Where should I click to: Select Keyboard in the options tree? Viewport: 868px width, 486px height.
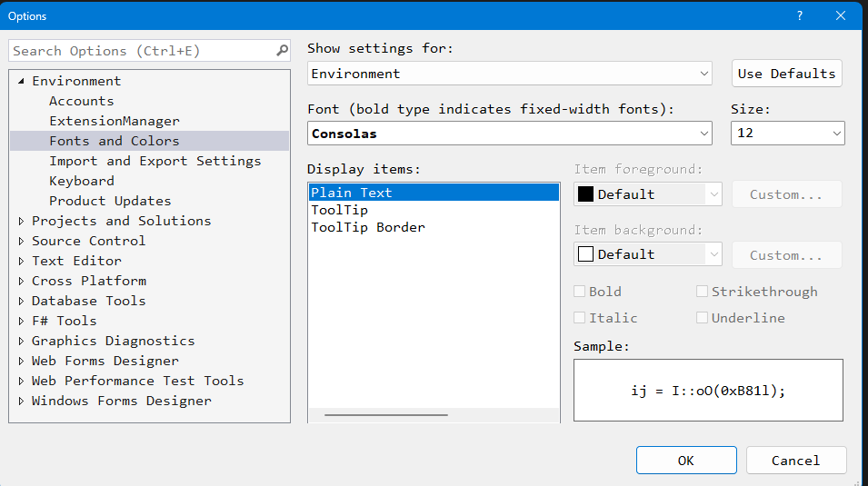82,181
